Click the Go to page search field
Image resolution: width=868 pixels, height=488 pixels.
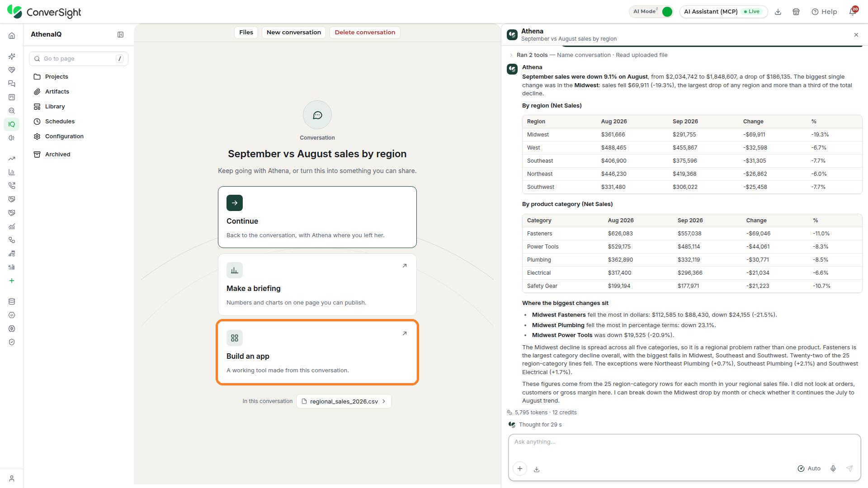[x=79, y=59]
